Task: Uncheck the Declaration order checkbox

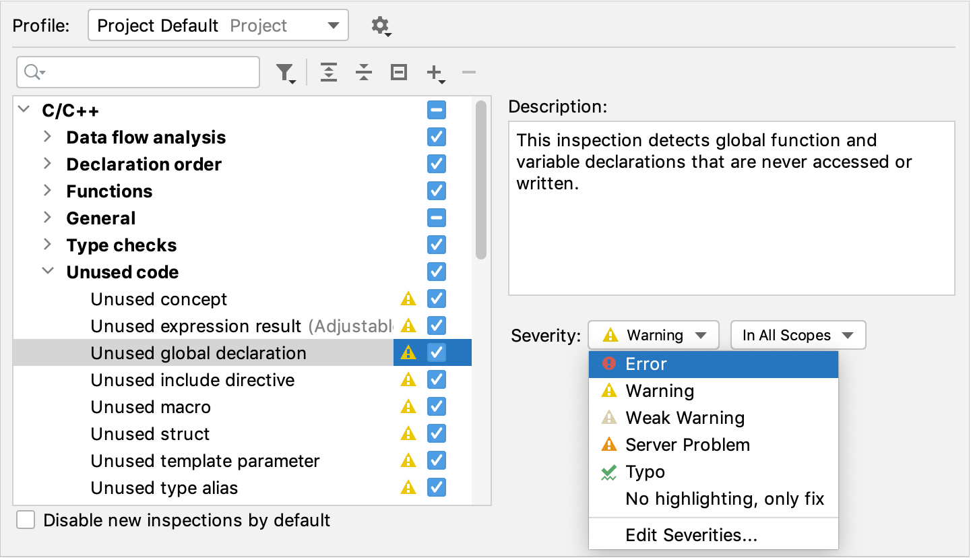Action: pyautogui.click(x=437, y=164)
